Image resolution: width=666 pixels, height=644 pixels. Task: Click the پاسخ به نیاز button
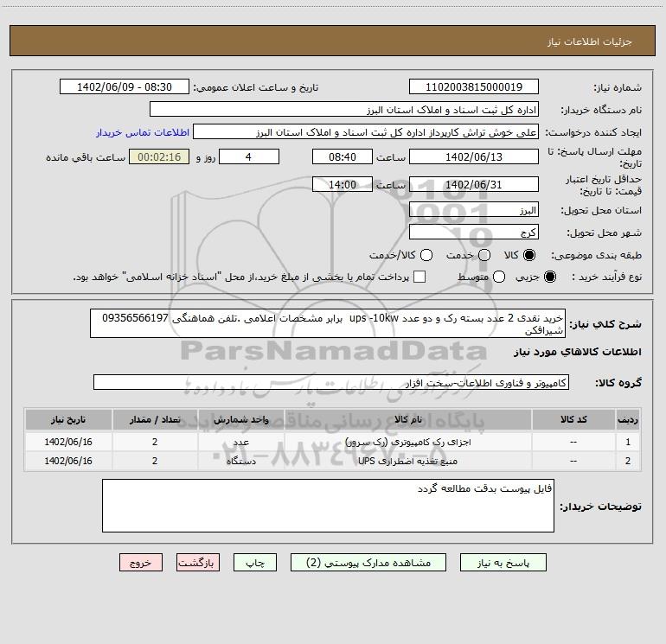[x=503, y=563]
